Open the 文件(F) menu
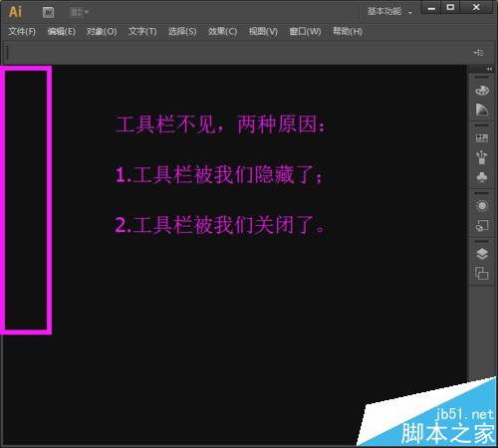The height and width of the screenshot is (448, 498). point(22,32)
